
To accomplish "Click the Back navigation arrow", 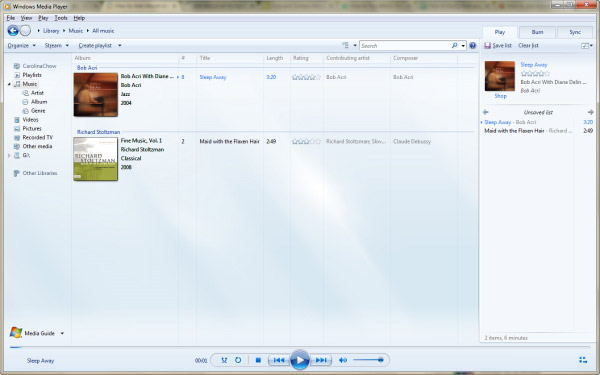I will coord(13,31).
